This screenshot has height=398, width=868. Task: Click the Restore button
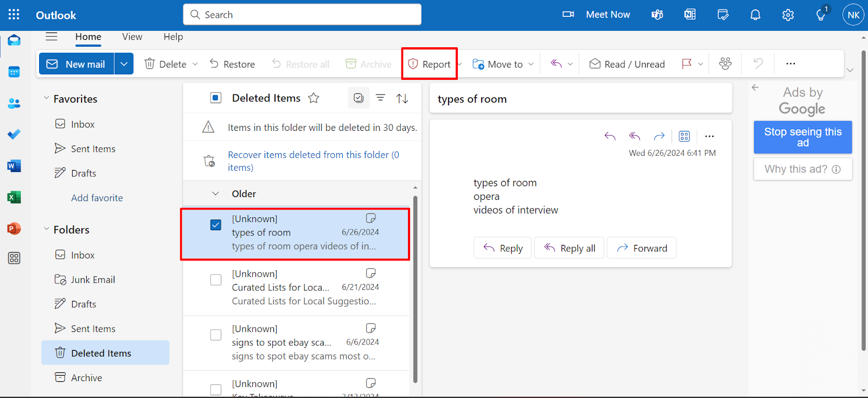(232, 64)
